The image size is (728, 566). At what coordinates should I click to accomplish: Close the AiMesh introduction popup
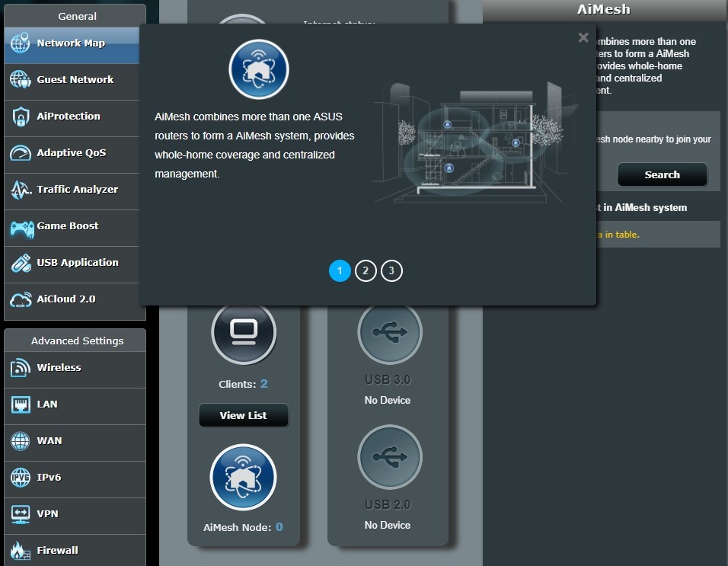(x=583, y=37)
